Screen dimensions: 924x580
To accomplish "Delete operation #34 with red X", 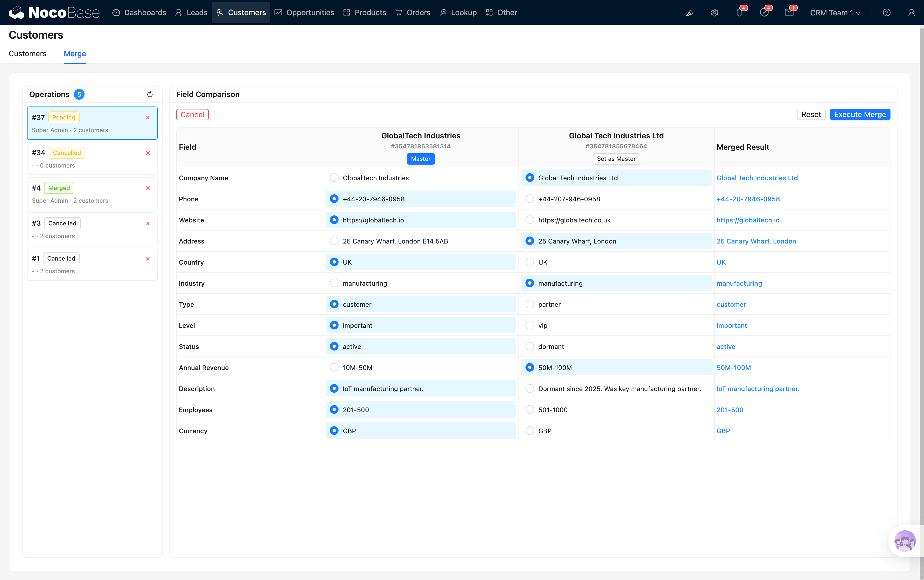I will coord(148,153).
